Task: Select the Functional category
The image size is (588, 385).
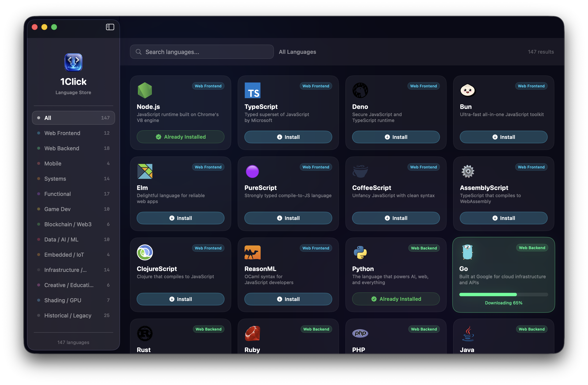Action: point(73,194)
